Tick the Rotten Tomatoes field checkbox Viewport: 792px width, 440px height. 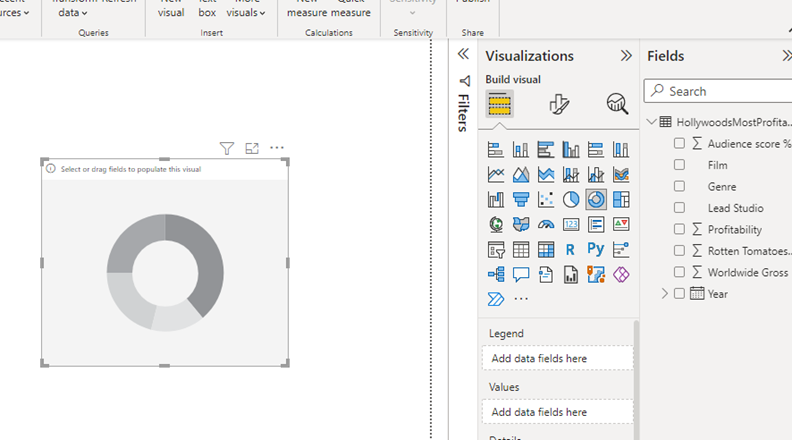tap(679, 251)
